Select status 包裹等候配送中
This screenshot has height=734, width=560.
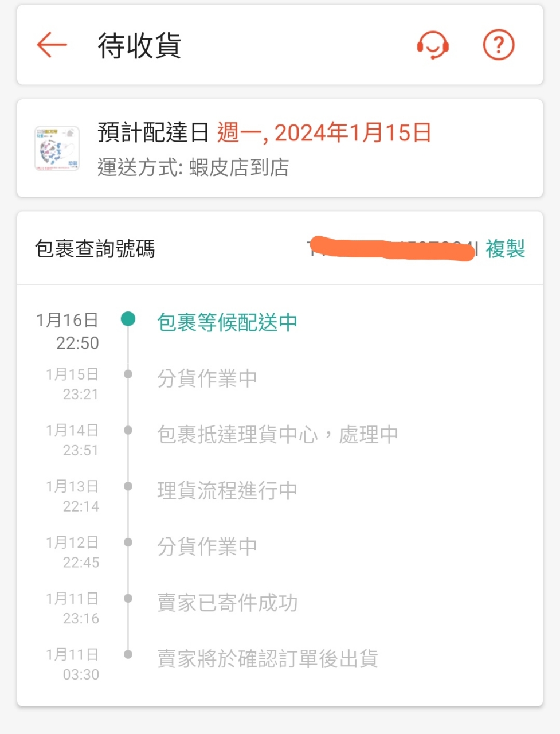coord(227,322)
